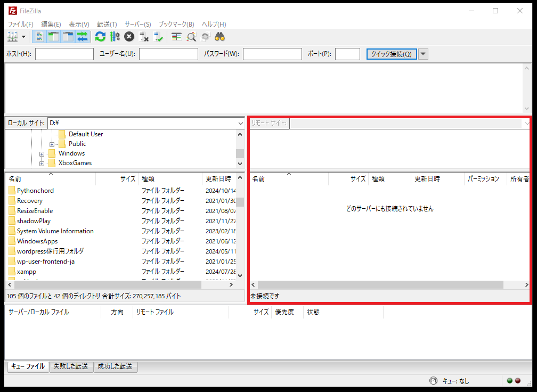
Task: Open the quick connect history dropdown
Action: click(423, 54)
